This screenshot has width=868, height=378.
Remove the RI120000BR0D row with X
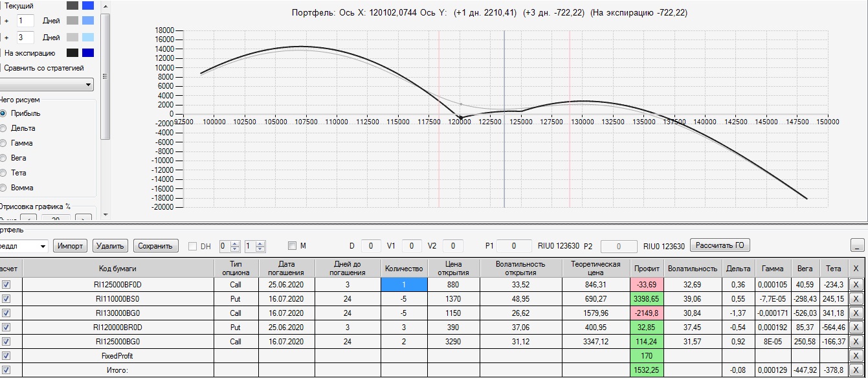click(x=856, y=327)
